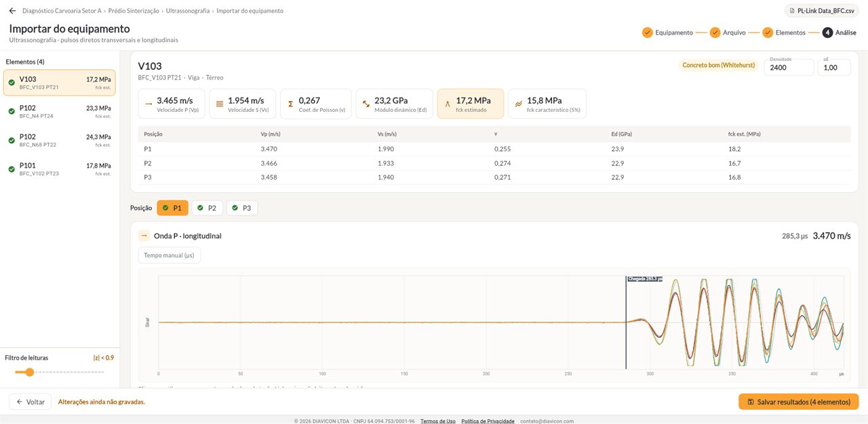Viewport: 868px width, 424px height.
Task: Click the Velocidade S wave icon
Action: pos(220,104)
